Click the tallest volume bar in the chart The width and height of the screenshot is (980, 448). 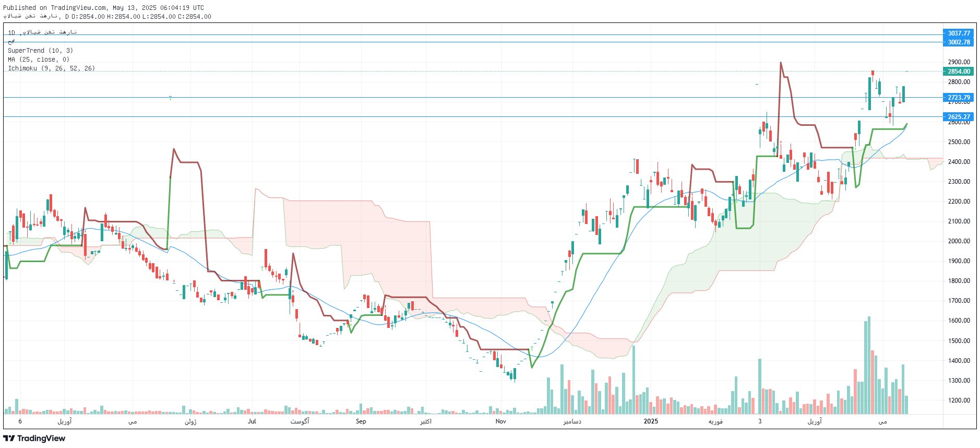pyautogui.click(x=869, y=366)
